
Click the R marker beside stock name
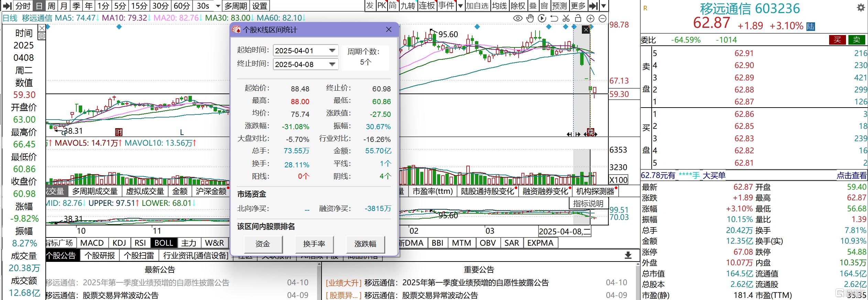click(645, 8)
